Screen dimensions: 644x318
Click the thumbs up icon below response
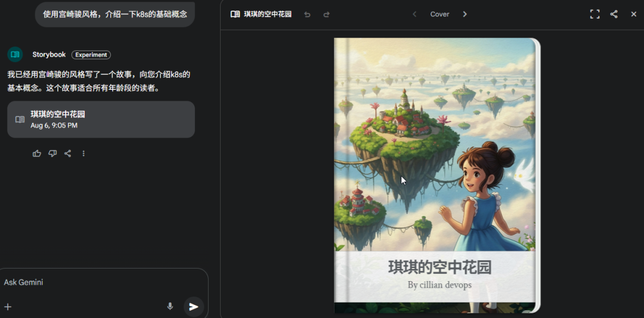click(37, 154)
